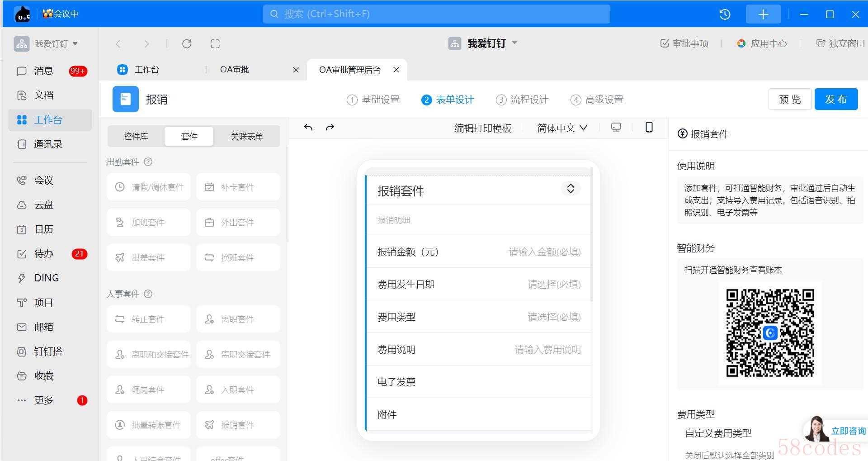Switch to mobile phone preview icon

[649, 128]
